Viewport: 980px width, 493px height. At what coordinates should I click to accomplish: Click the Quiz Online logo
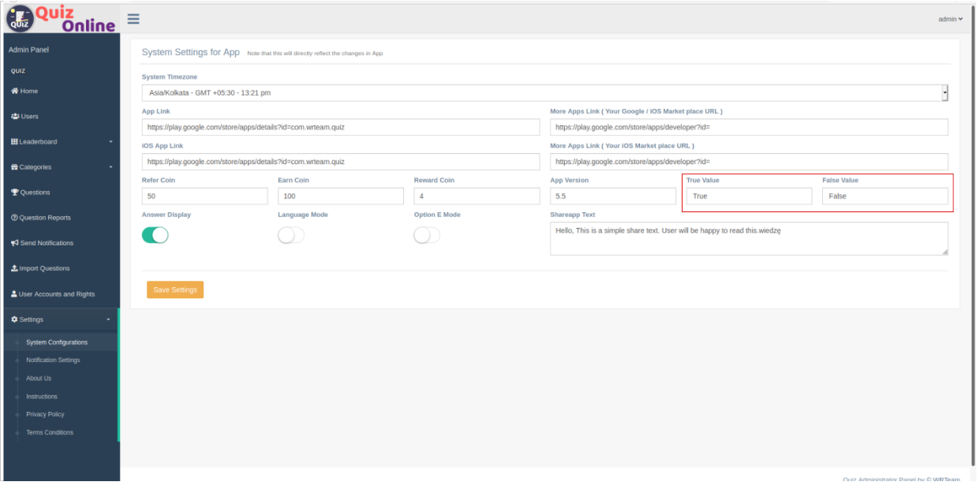tap(62, 18)
